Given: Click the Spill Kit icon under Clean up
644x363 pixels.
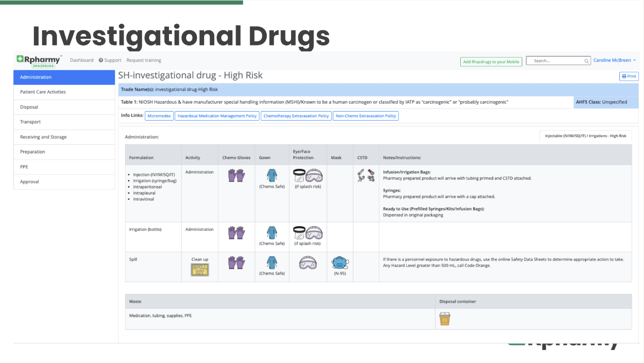Looking at the screenshot, I should [200, 270].
